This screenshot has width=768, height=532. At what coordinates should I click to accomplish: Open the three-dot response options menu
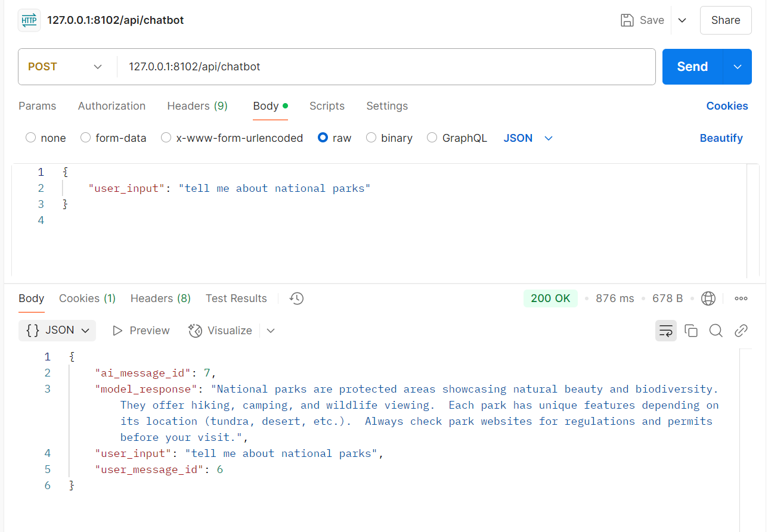[x=741, y=298]
